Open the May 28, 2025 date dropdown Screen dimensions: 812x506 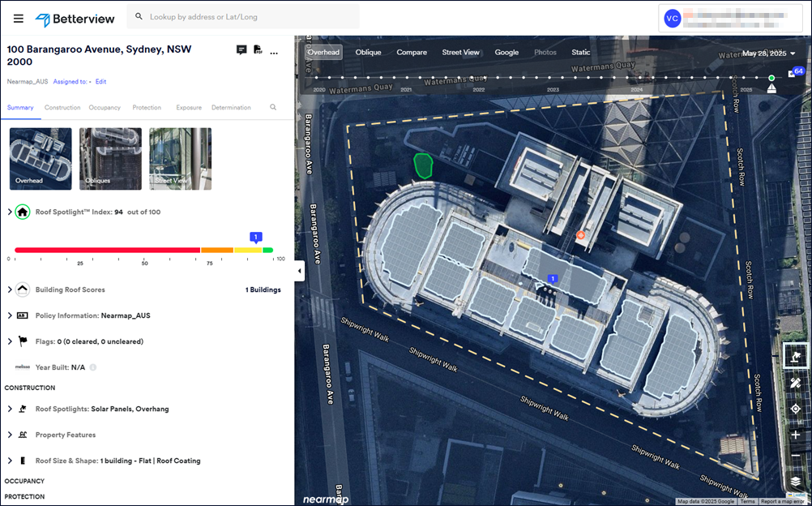pyautogui.click(x=770, y=54)
